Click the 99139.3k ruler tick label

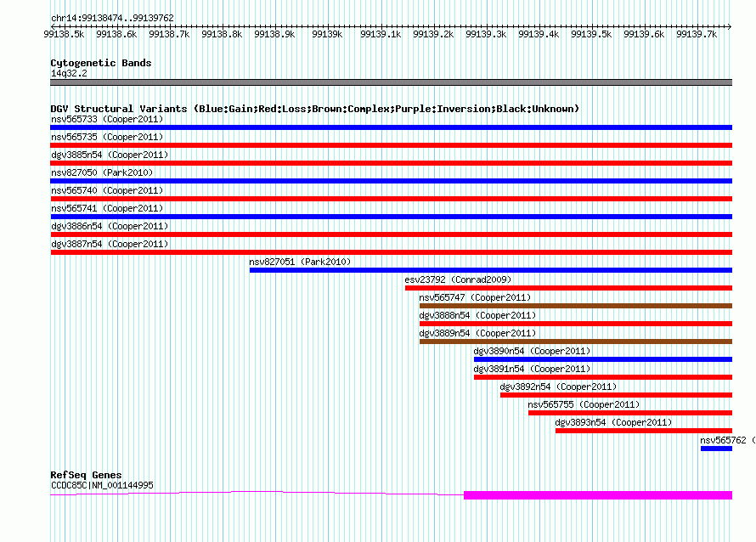(486, 34)
